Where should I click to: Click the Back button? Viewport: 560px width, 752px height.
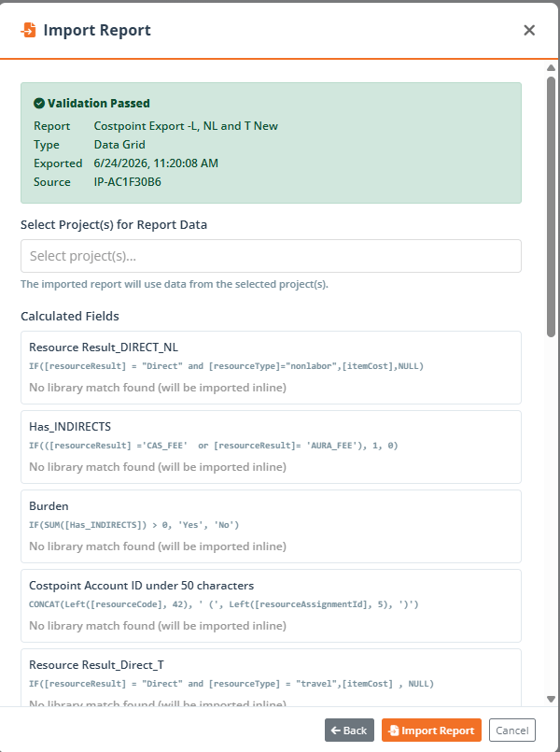(x=349, y=731)
